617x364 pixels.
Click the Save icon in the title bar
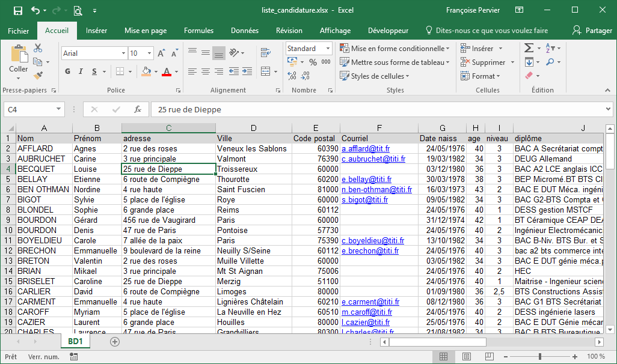pos(18,10)
